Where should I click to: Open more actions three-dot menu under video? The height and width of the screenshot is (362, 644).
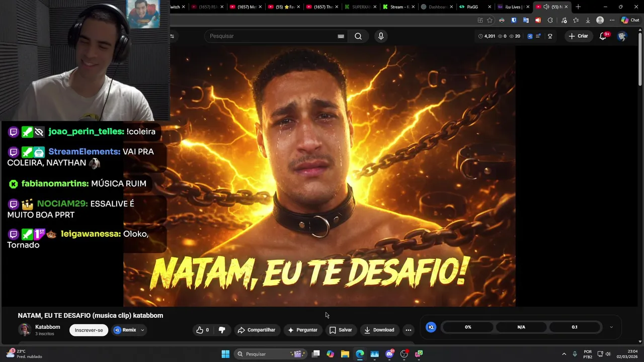click(x=409, y=330)
